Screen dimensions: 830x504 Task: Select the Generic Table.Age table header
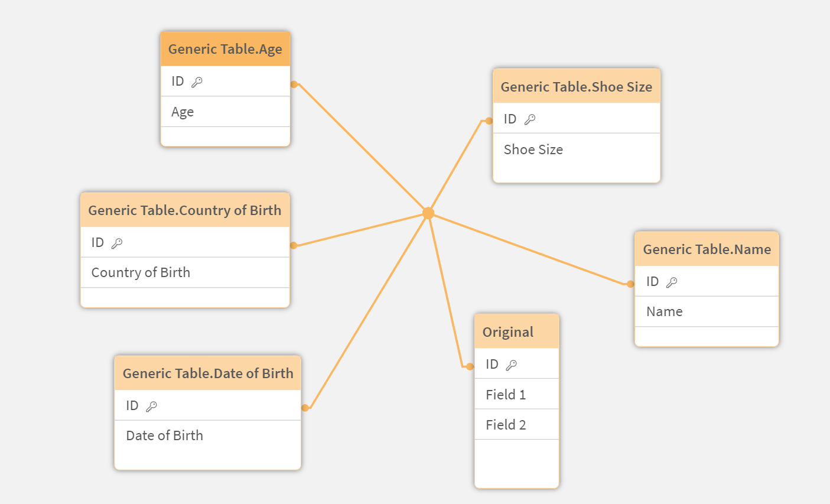point(225,49)
